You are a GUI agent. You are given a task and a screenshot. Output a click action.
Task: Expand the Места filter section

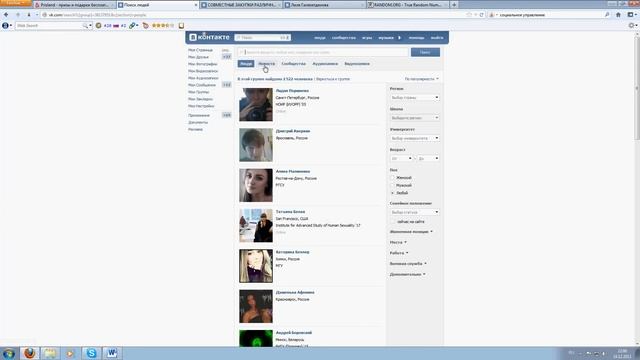pyautogui.click(x=398, y=242)
